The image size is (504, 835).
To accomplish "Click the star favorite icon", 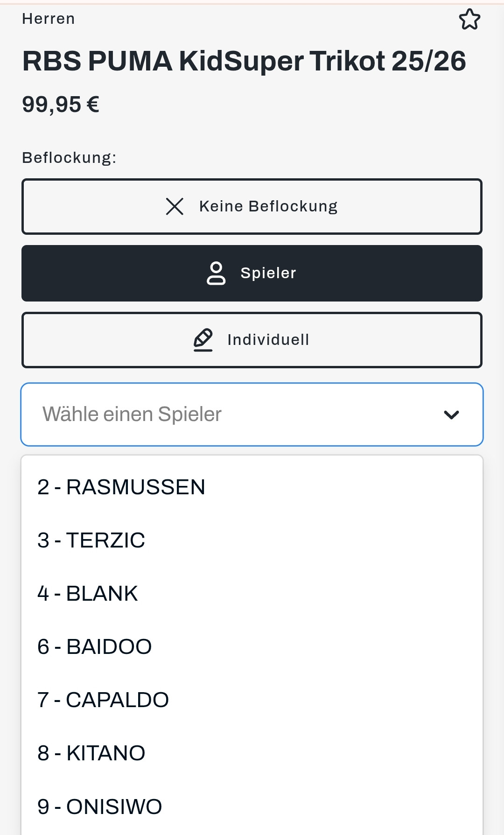I will pyautogui.click(x=469, y=20).
